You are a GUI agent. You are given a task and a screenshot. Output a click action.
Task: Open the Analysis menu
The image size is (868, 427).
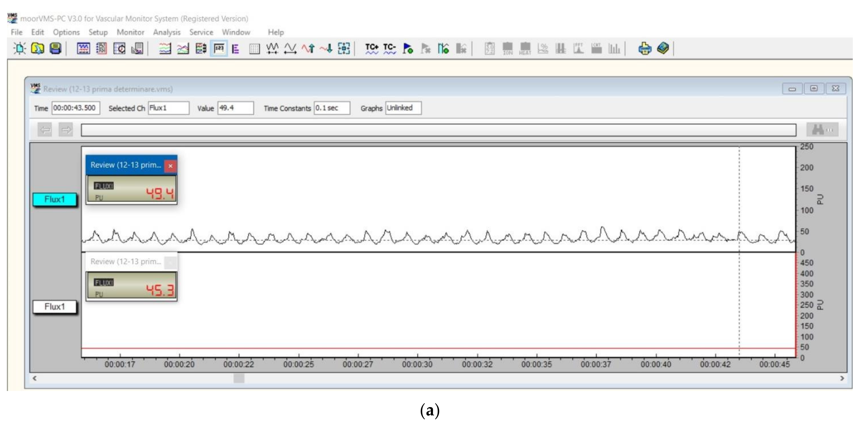pos(166,32)
